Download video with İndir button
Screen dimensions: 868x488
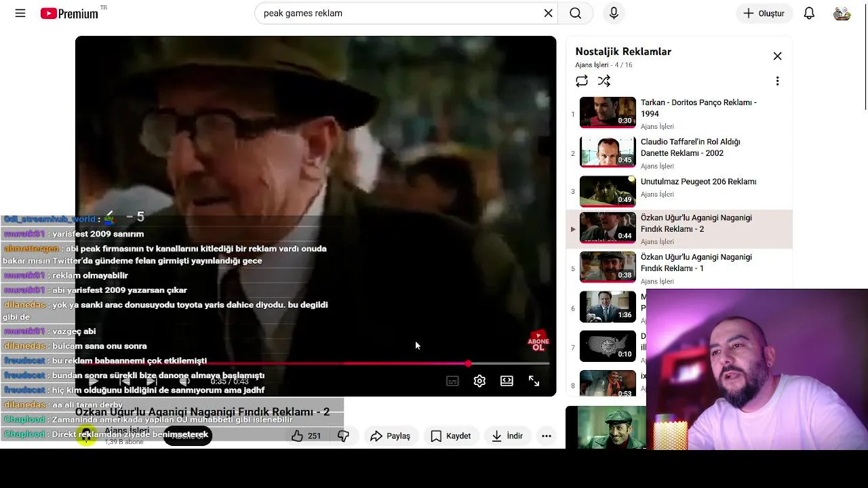(x=507, y=436)
